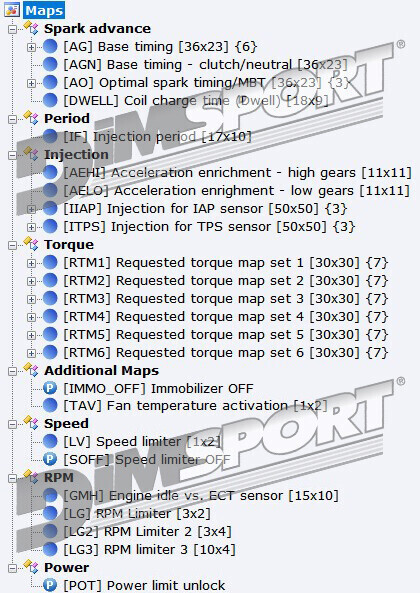This screenshot has width=420, height=593.
Task: Click blue map icon of [TAV] Fan temperature
Action: click(50, 405)
